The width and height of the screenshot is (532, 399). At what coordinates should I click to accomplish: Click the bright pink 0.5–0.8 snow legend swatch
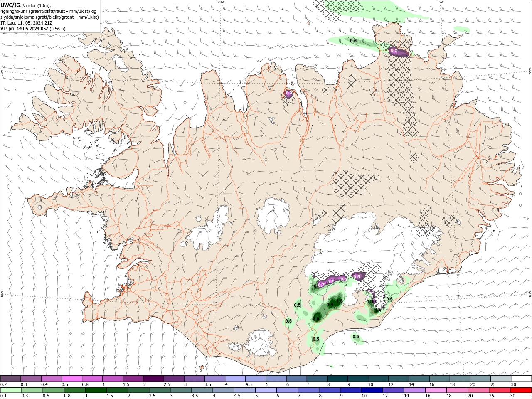click(x=71, y=379)
